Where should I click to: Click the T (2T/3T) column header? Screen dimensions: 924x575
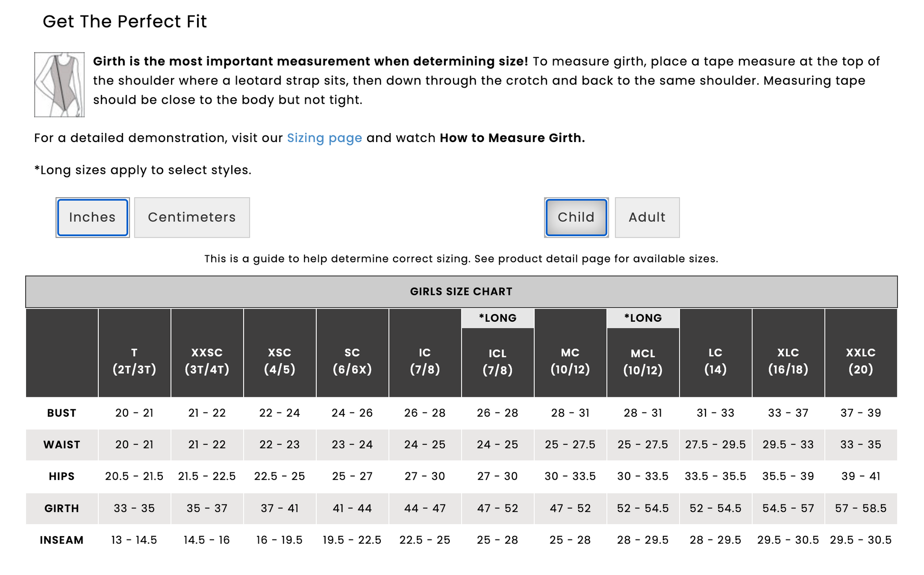pos(134,361)
